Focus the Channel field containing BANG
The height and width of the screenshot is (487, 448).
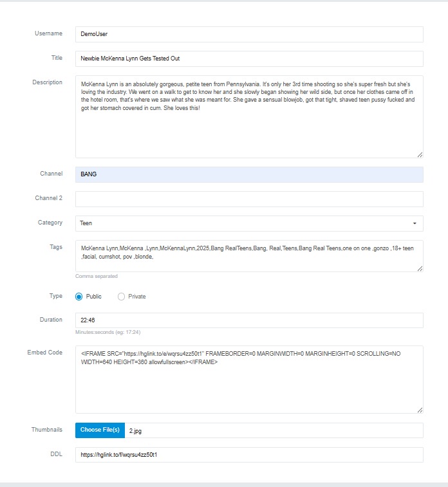249,174
